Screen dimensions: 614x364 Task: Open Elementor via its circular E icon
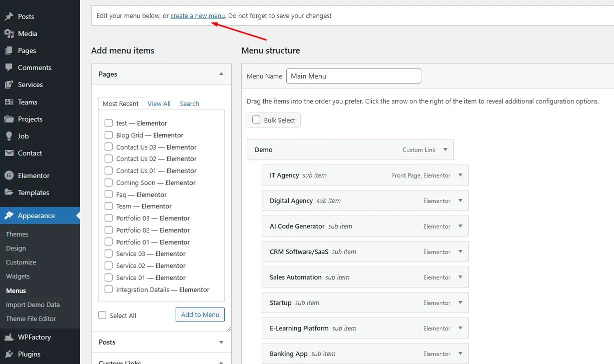click(9, 175)
